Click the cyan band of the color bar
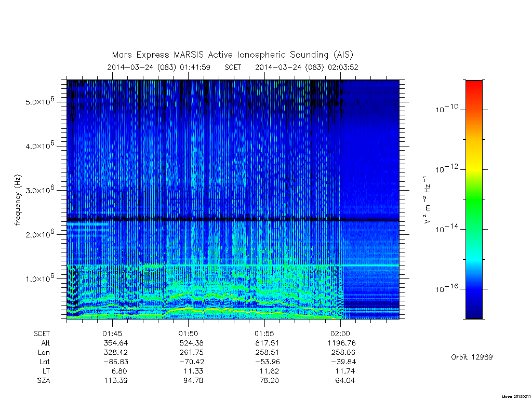Image resolution: width=532 pixels, height=399 pixels. pyautogui.click(x=474, y=260)
